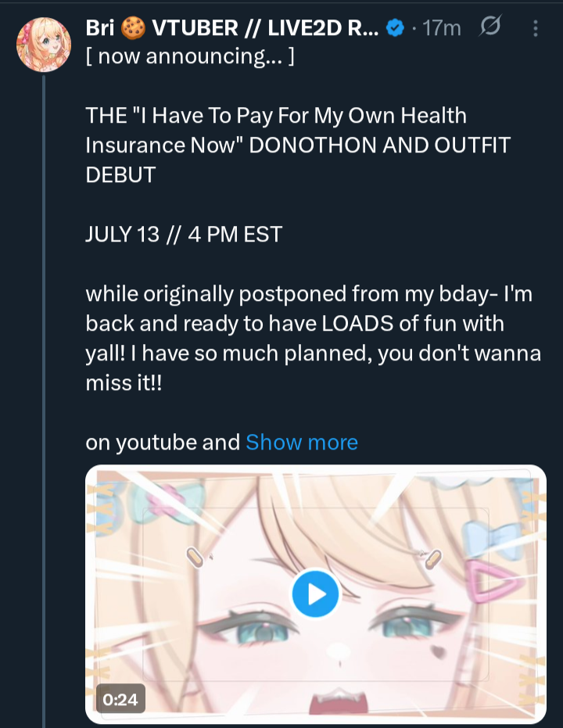Viewport: 563px width, 728px height.
Task: Expand the post with Show more
Action: pyautogui.click(x=301, y=443)
